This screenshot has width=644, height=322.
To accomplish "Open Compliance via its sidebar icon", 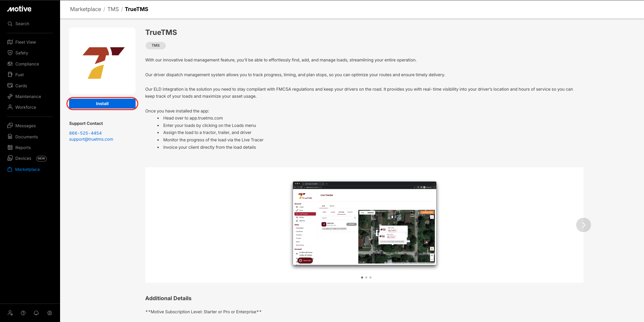I will [10, 64].
